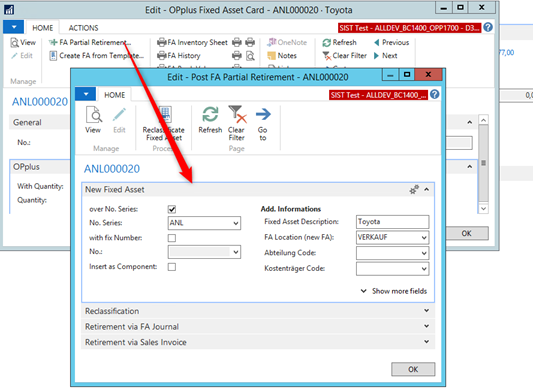The height and width of the screenshot is (390, 533).
Task: Click OK in Fixed Asset Card window
Action: (467, 233)
